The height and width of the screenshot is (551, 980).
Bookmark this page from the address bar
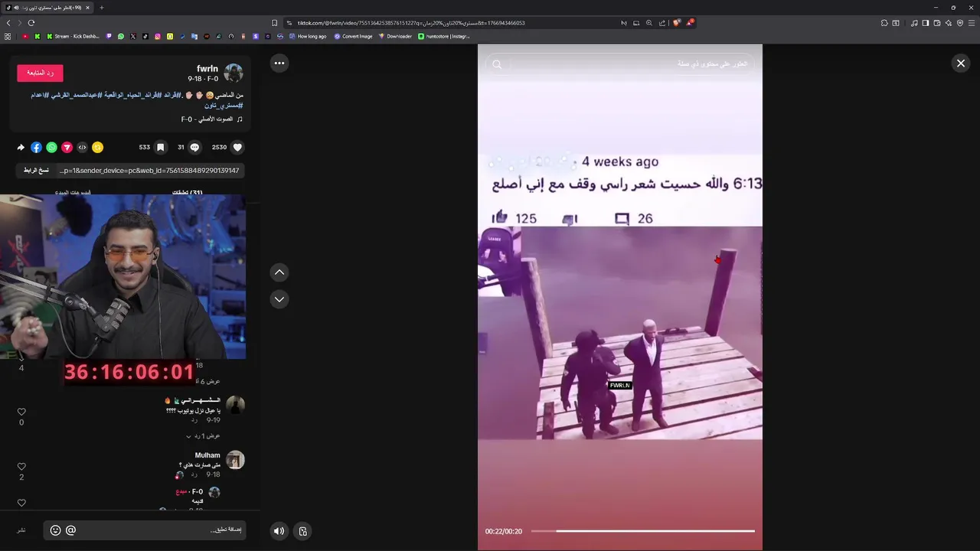click(275, 23)
